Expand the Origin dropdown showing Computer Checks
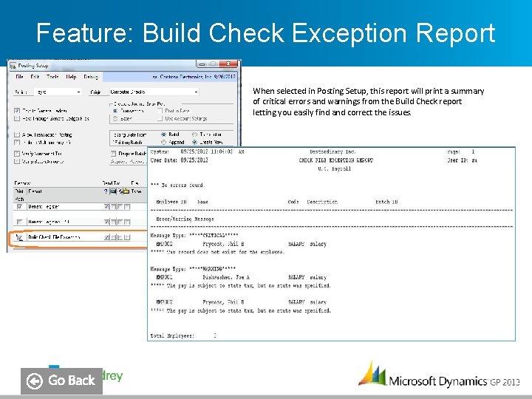 coord(196,92)
